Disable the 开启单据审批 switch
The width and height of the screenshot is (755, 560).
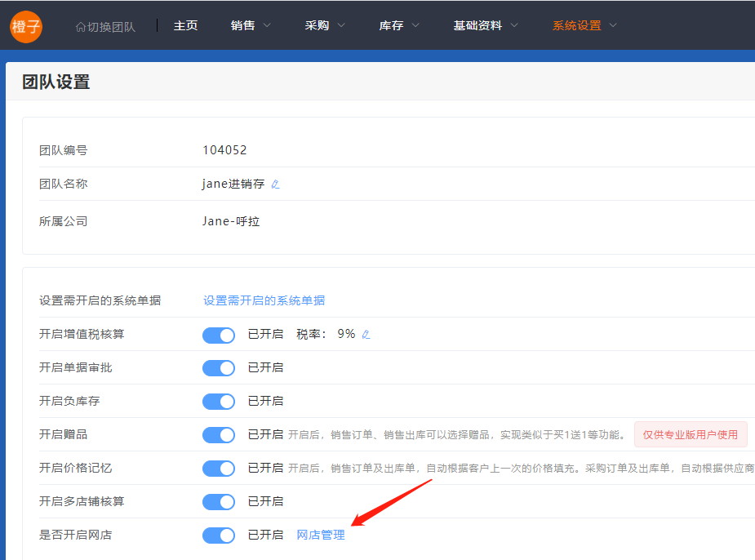point(219,368)
